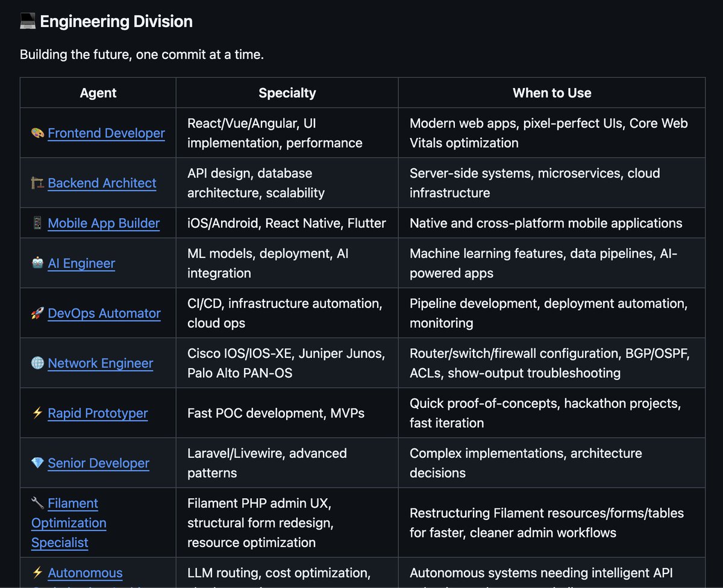Click 'Fast POC development, MVPs' cell
Image resolution: width=723 pixels, height=588 pixels.
(x=287, y=413)
